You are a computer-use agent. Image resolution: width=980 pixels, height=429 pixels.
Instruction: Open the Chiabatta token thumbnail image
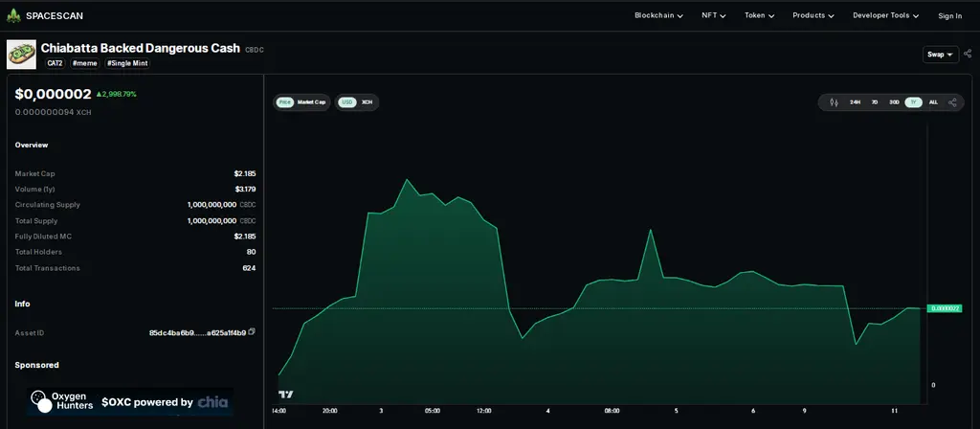pos(21,55)
